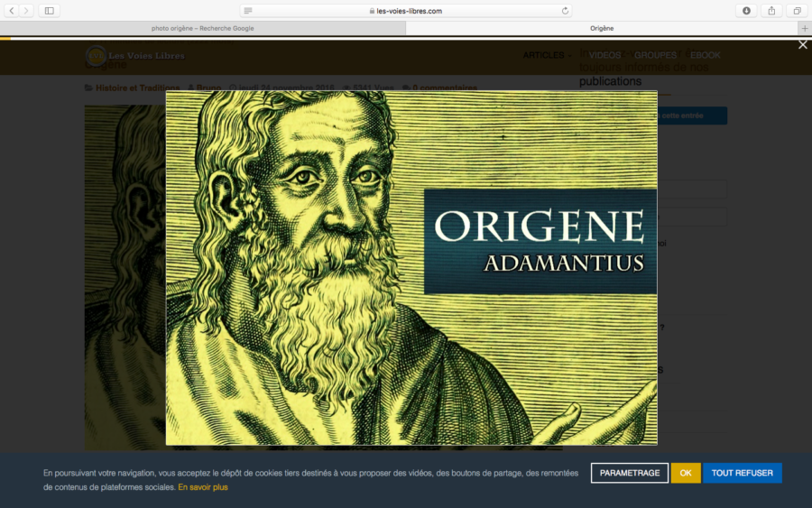
Task: Open the VIDEOS menu item
Action: [604, 55]
